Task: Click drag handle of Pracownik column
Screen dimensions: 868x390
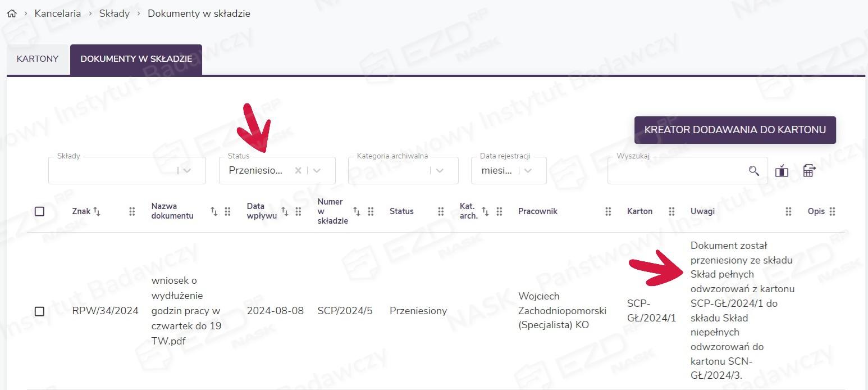Action: pyautogui.click(x=608, y=211)
